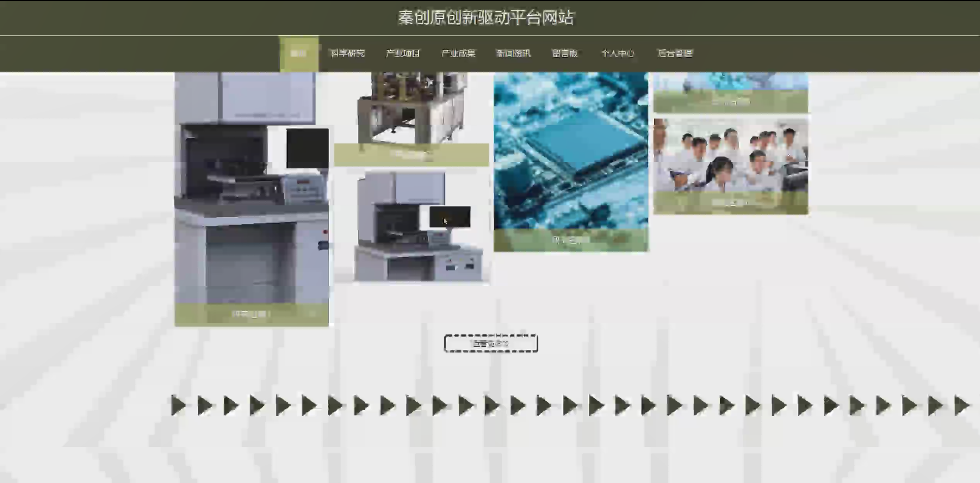Click the last triangle arrow in row
980x483 pixels.
pyautogui.click(x=960, y=406)
